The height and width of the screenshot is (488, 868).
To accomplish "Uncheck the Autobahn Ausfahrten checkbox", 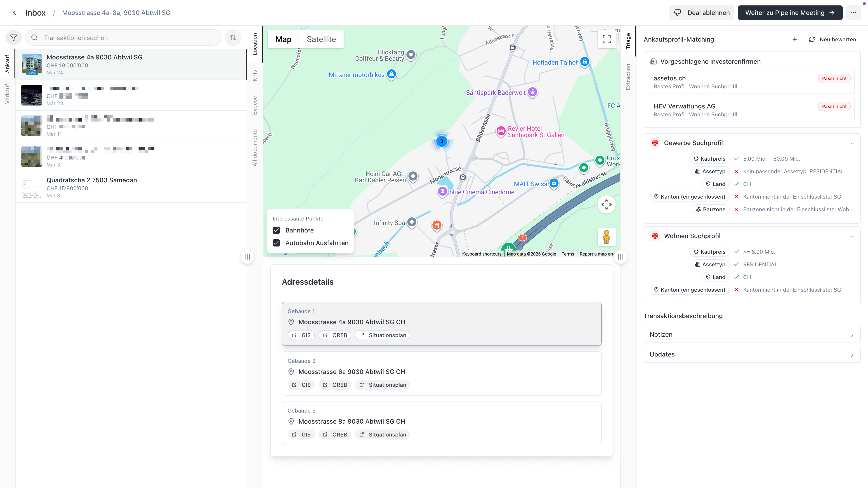I will click(x=276, y=243).
